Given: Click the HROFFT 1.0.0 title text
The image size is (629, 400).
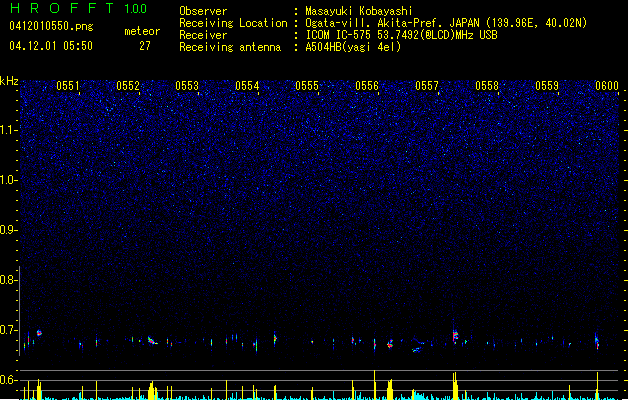Looking at the screenshot, I should click(78, 8).
